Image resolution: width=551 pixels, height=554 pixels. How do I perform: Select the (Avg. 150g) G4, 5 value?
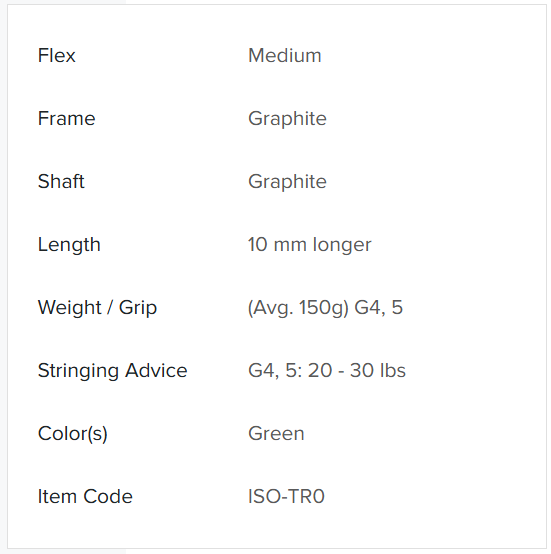[325, 307]
